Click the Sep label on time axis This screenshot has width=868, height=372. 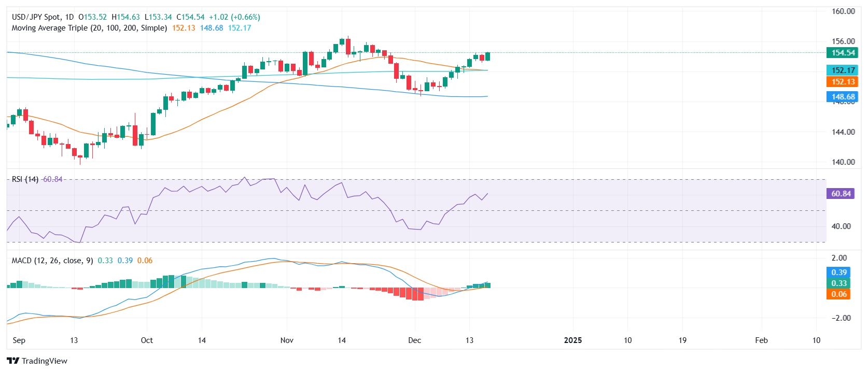19,340
